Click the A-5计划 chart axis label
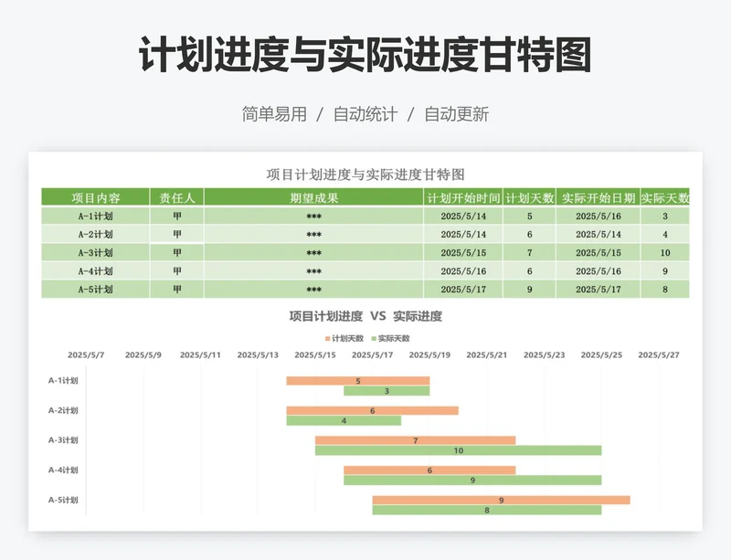The width and height of the screenshot is (731, 560). click(63, 500)
